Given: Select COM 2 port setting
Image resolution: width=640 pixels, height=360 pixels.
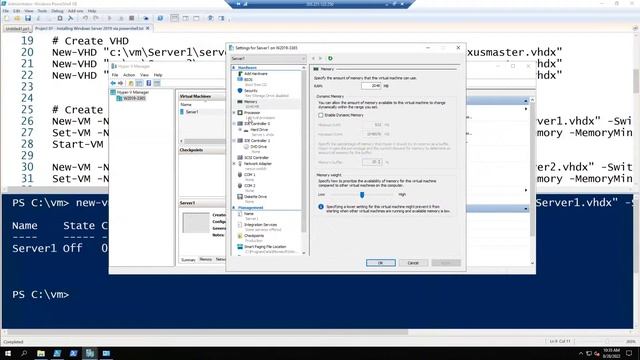Looking at the screenshot, I should coord(249,186).
